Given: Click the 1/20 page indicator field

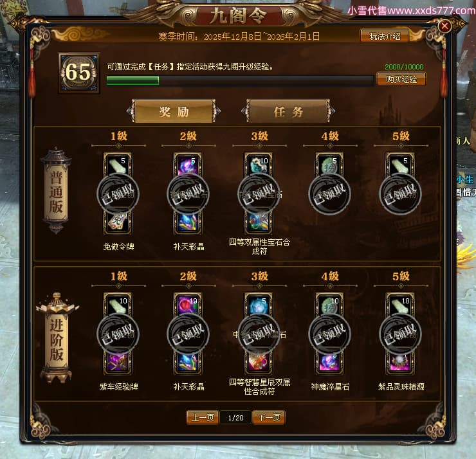Looking at the screenshot, I should (235, 418).
